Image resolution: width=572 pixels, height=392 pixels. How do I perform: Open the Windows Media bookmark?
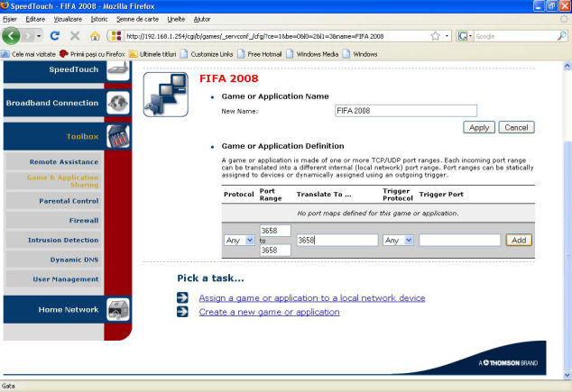click(x=313, y=54)
